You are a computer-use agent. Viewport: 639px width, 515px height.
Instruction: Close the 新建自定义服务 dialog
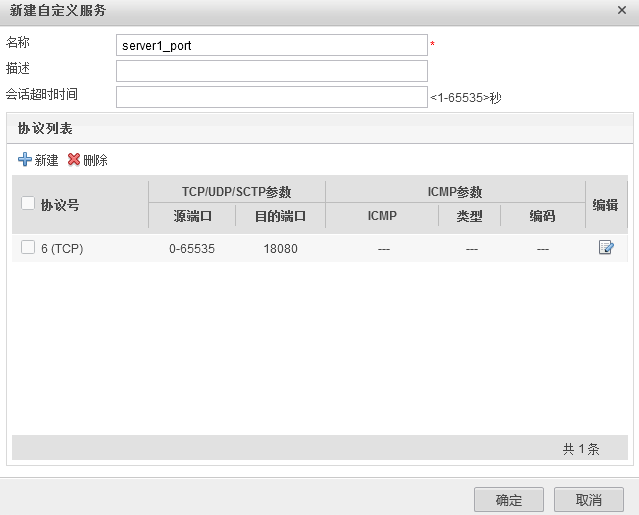tap(622, 10)
